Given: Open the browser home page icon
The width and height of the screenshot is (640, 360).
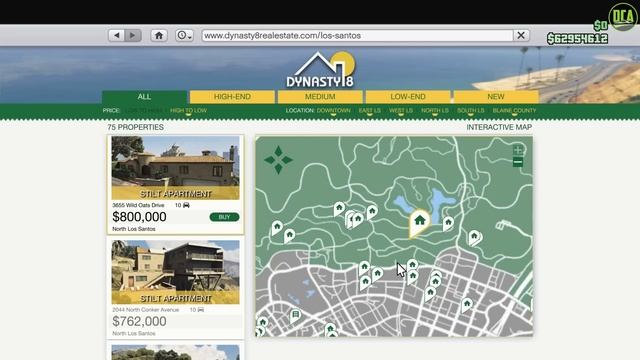Looking at the screenshot, I should (x=159, y=36).
